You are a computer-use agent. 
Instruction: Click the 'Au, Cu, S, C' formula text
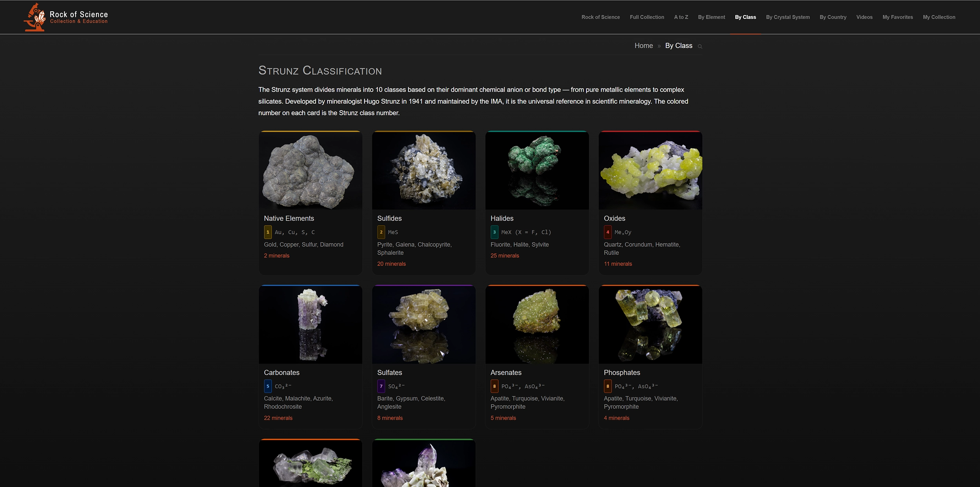(x=295, y=232)
